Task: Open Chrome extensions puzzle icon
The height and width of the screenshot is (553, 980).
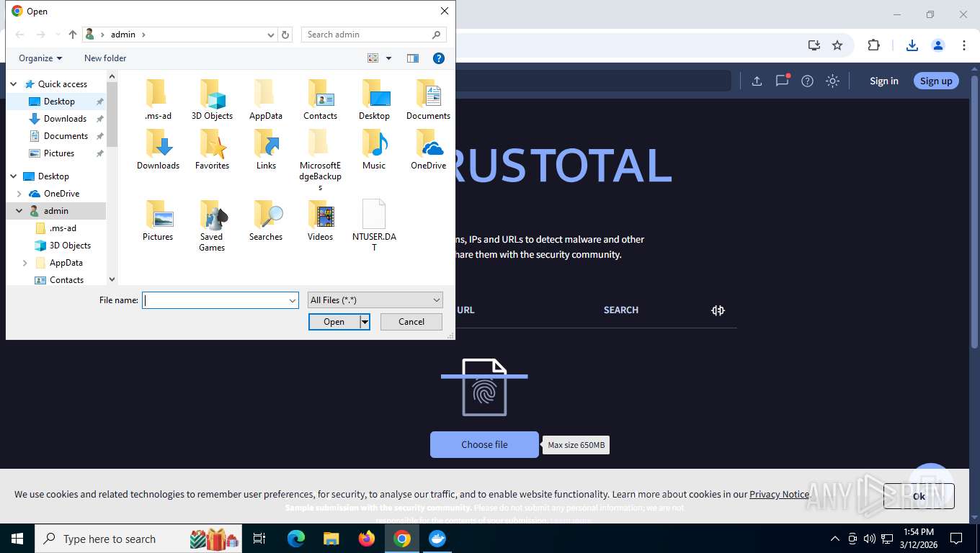Action: (873, 45)
